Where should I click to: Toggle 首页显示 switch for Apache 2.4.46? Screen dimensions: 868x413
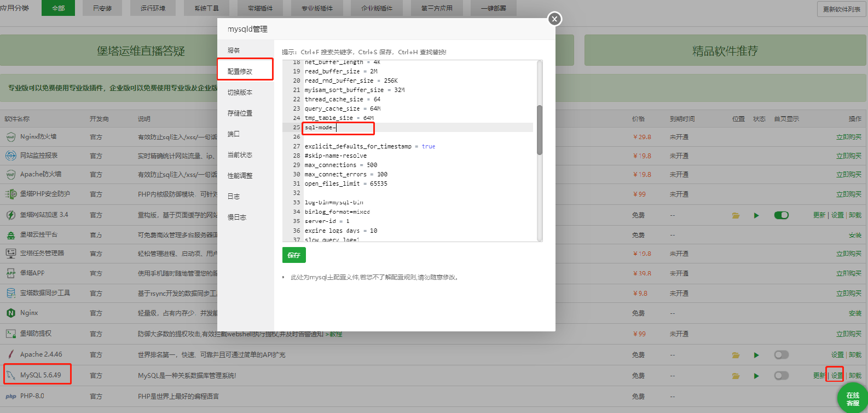coord(782,355)
